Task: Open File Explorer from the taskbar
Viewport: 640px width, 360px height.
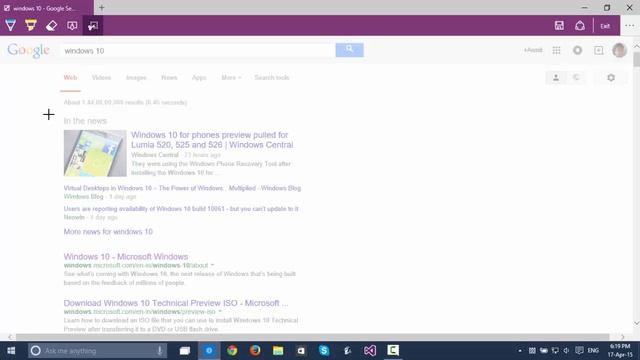Action: click(278, 351)
